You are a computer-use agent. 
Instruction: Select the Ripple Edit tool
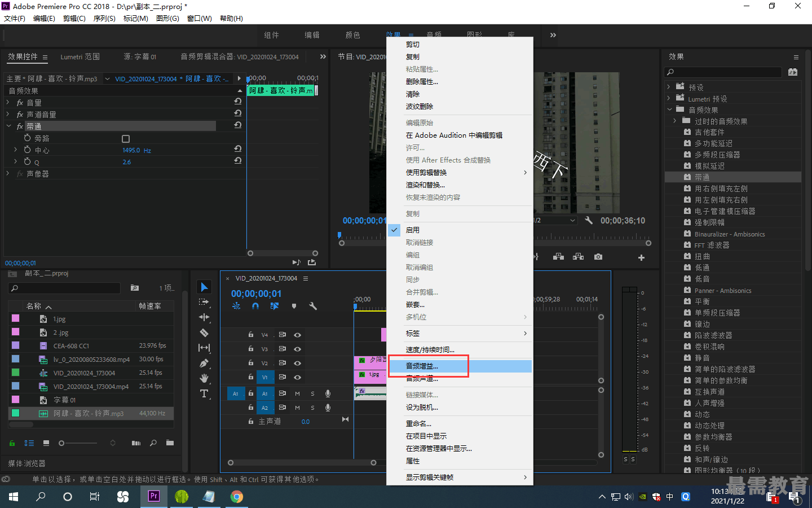tap(204, 317)
